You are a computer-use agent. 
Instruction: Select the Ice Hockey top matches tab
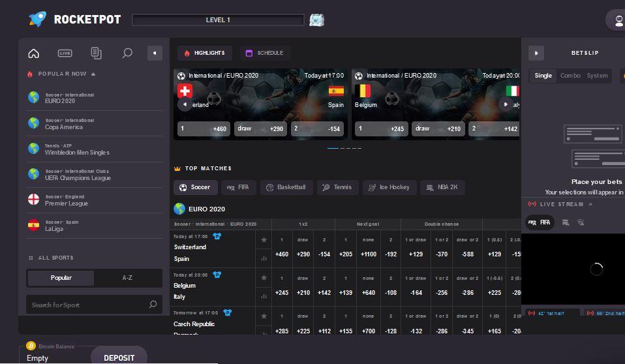[x=389, y=187]
